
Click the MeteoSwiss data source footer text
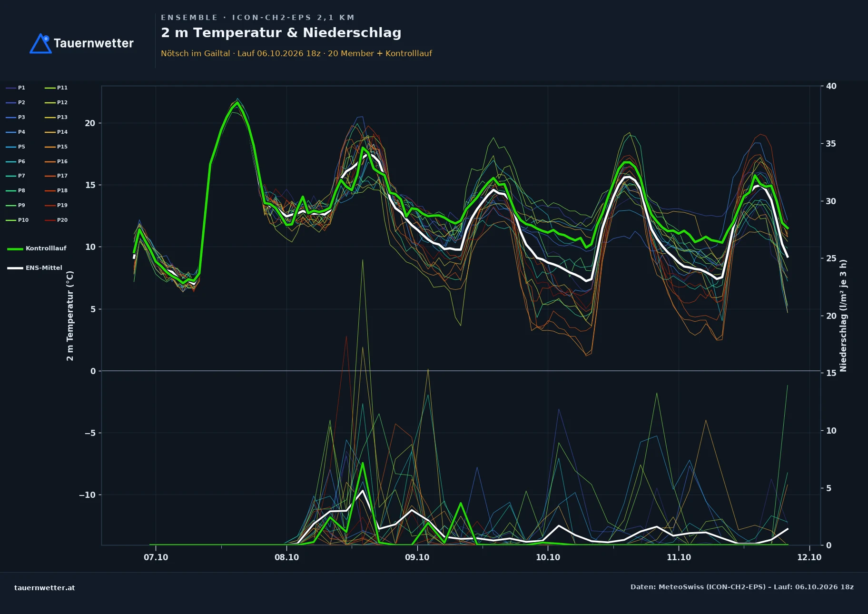pos(742,587)
